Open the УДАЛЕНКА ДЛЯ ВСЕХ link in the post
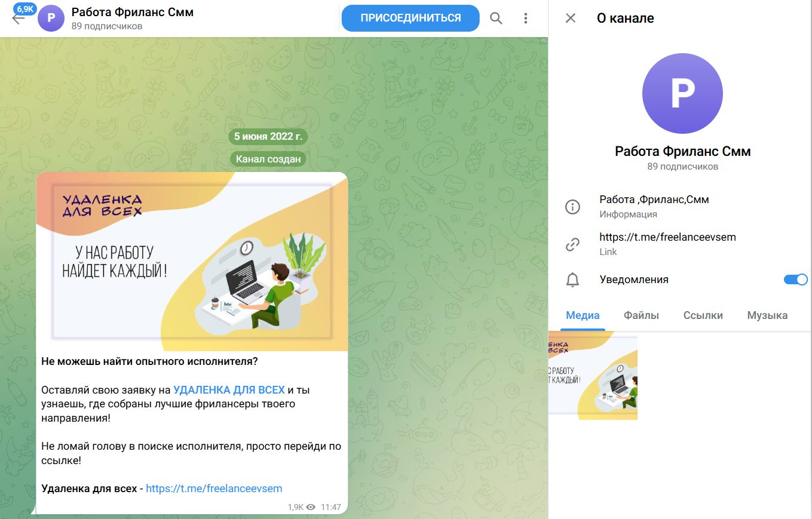The height and width of the screenshot is (519, 812). [229, 390]
